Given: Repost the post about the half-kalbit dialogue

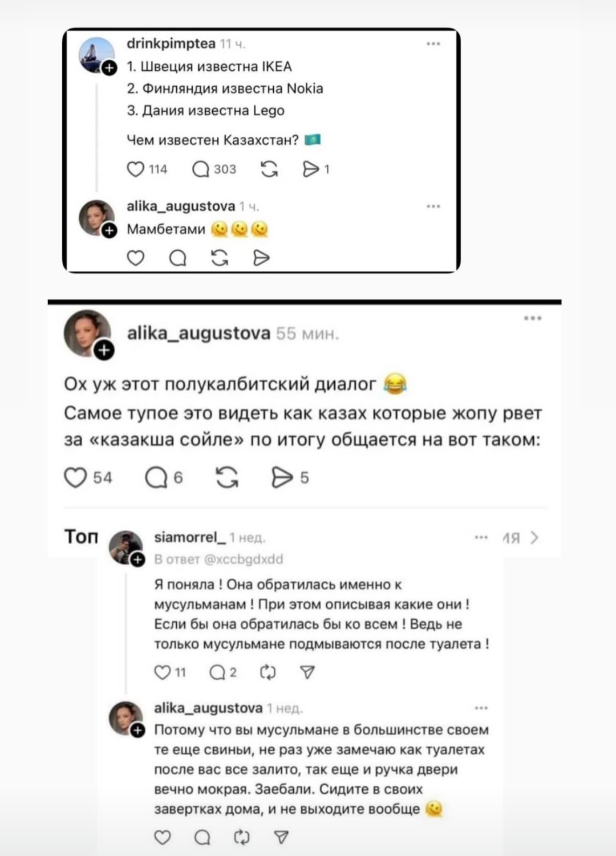Looking at the screenshot, I should click(x=227, y=477).
